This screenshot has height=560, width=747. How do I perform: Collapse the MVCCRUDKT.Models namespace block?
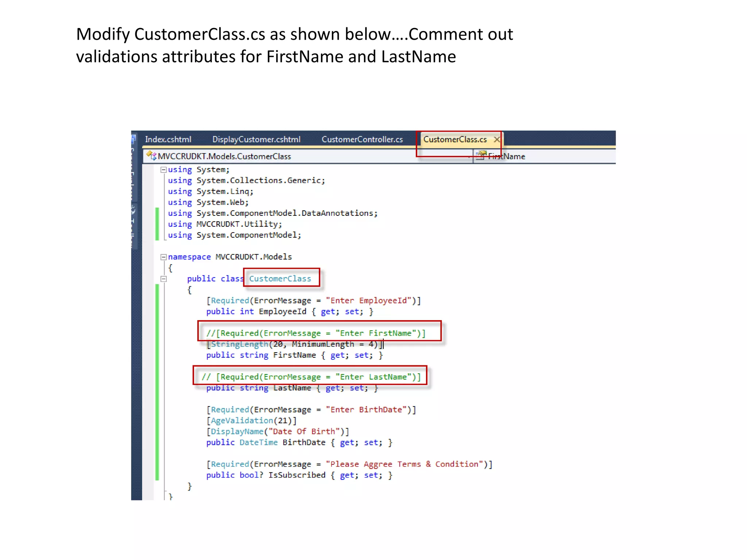(163, 257)
